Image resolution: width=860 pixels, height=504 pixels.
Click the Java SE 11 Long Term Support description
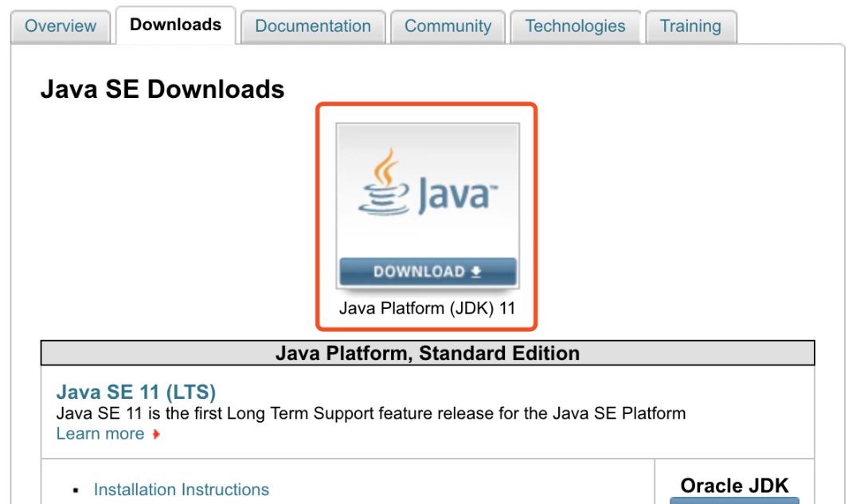point(371,413)
